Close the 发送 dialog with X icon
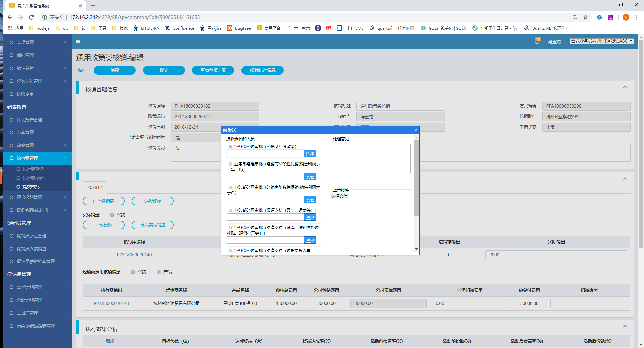Image resolution: width=644 pixels, height=348 pixels. click(x=416, y=130)
